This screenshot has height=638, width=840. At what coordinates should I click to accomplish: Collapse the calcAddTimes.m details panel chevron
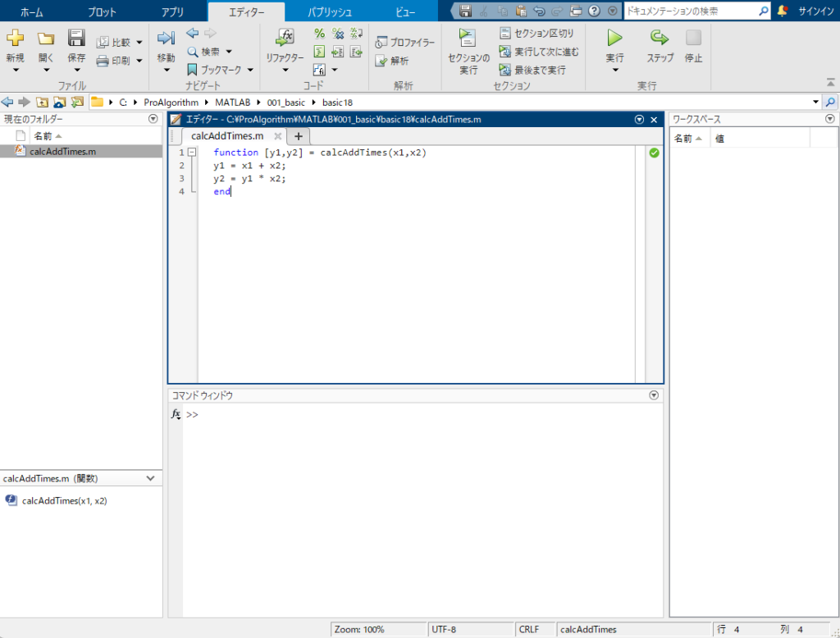point(150,478)
